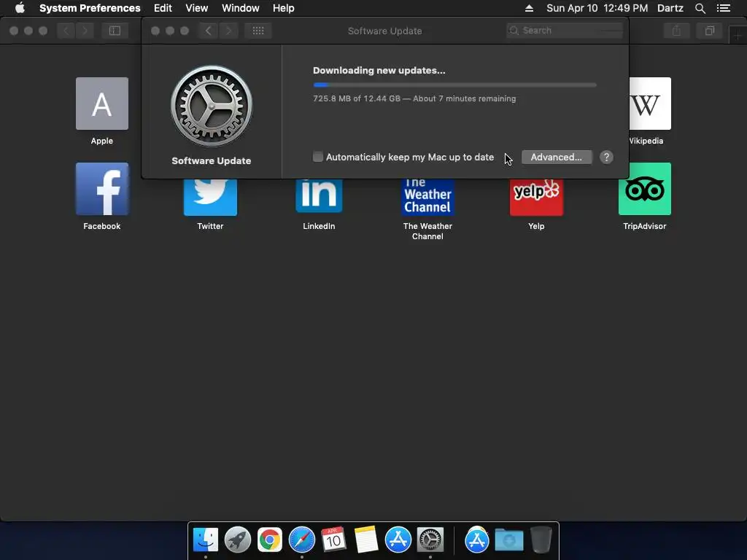
Task: Open the LinkedIn favorite in Safari
Action: 319,196
